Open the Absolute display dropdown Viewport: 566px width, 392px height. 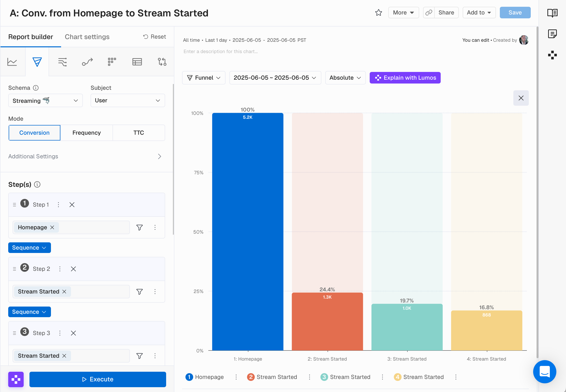tap(345, 78)
